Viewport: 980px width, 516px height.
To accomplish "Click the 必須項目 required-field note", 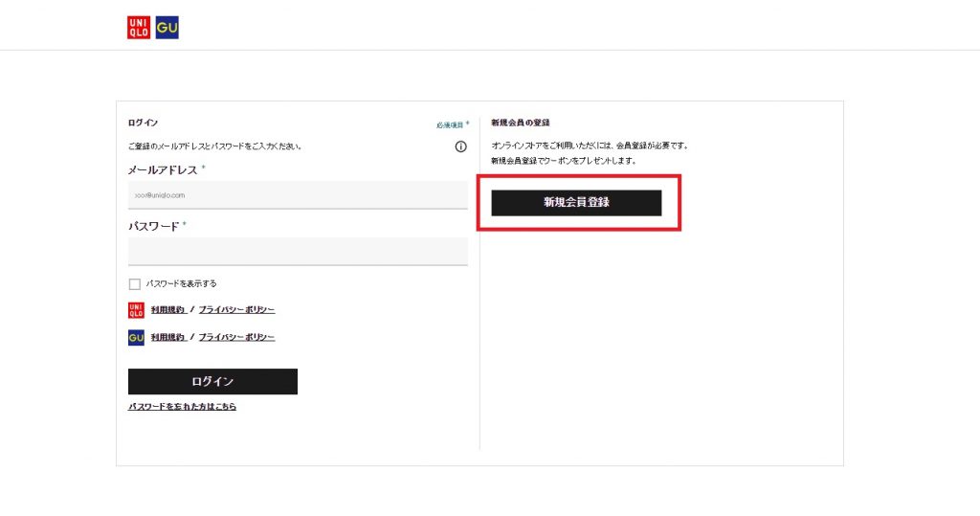I will 452,125.
